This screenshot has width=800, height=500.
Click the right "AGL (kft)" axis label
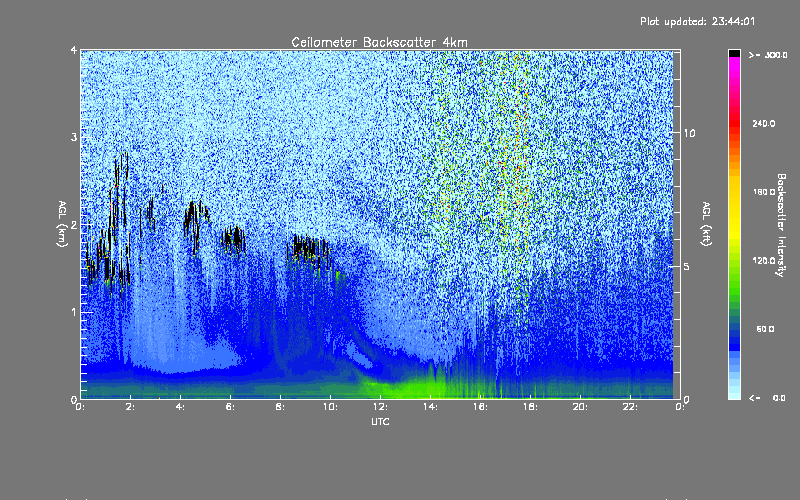[707, 224]
